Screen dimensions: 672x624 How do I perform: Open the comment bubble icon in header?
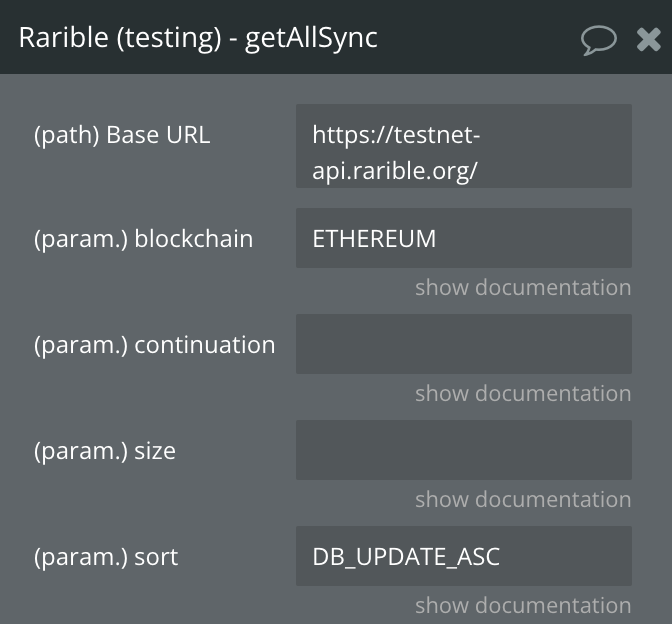599,40
